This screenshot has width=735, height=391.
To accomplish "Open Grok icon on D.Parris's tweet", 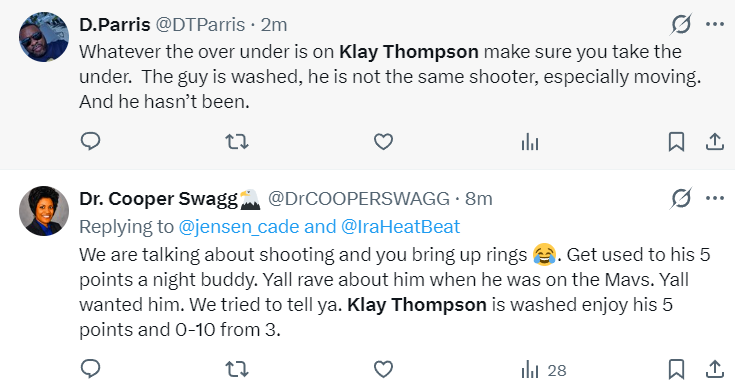I will (681, 24).
